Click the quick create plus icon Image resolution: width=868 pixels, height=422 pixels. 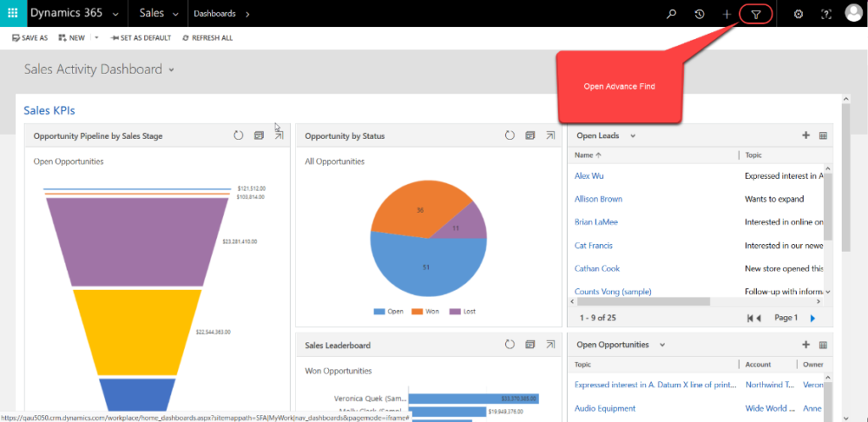coord(726,14)
